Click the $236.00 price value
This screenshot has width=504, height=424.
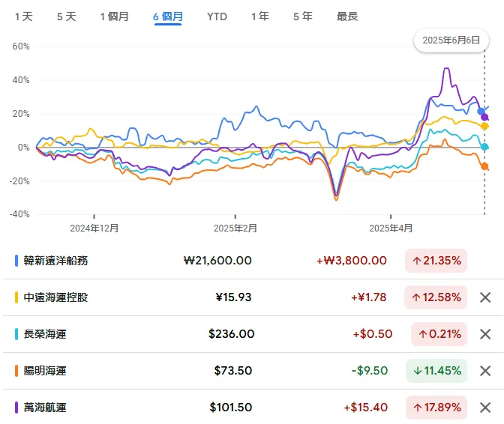click(232, 334)
